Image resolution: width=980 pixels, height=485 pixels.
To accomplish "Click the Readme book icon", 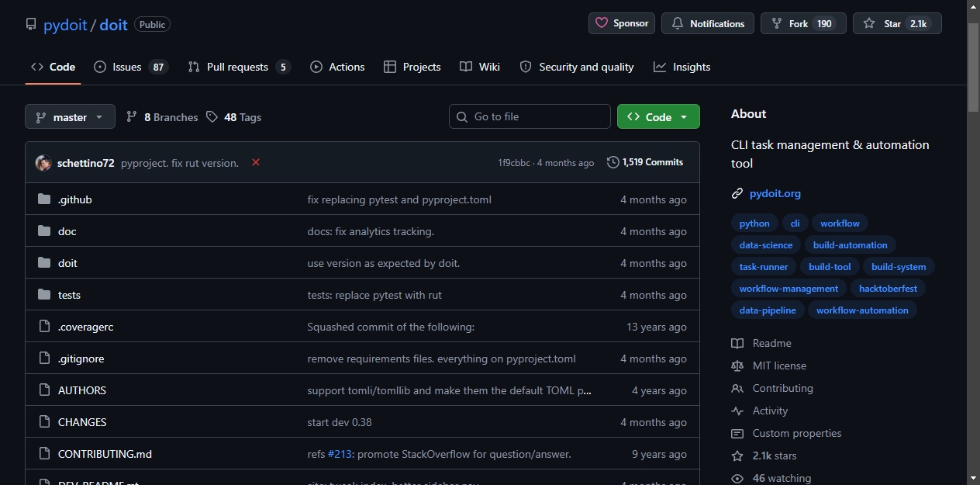I will (x=737, y=343).
